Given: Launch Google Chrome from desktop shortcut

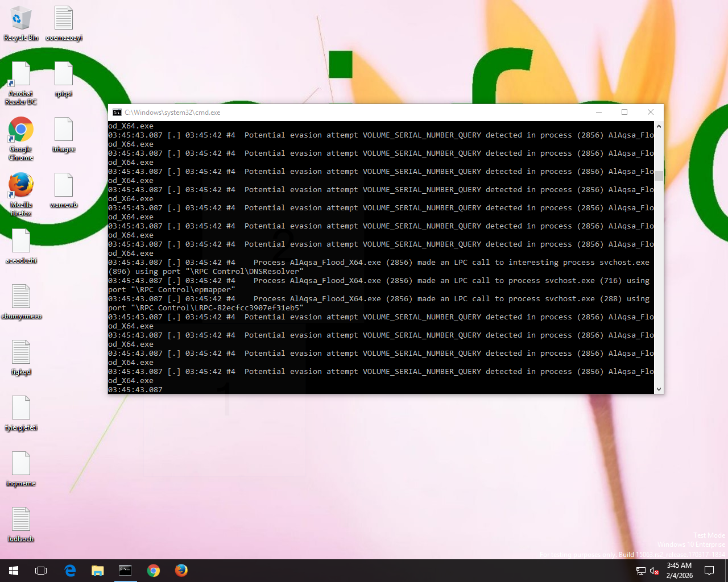Looking at the screenshot, I should [21, 131].
